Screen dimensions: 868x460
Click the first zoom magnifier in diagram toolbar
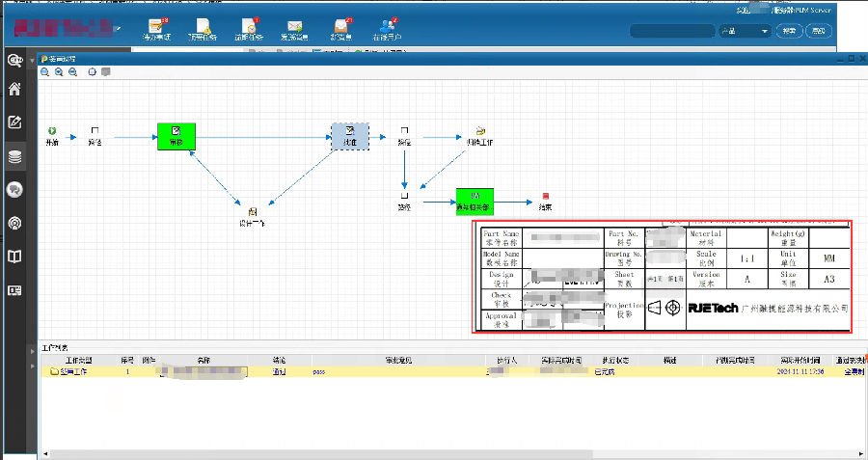pos(45,72)
